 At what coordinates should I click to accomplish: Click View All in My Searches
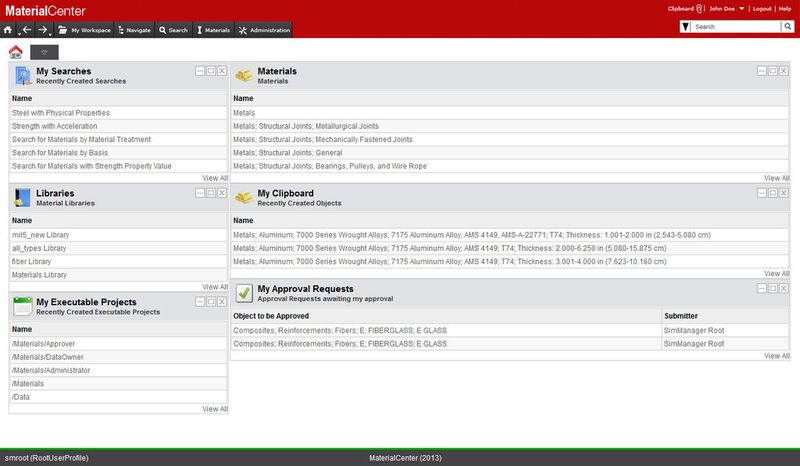215,178
